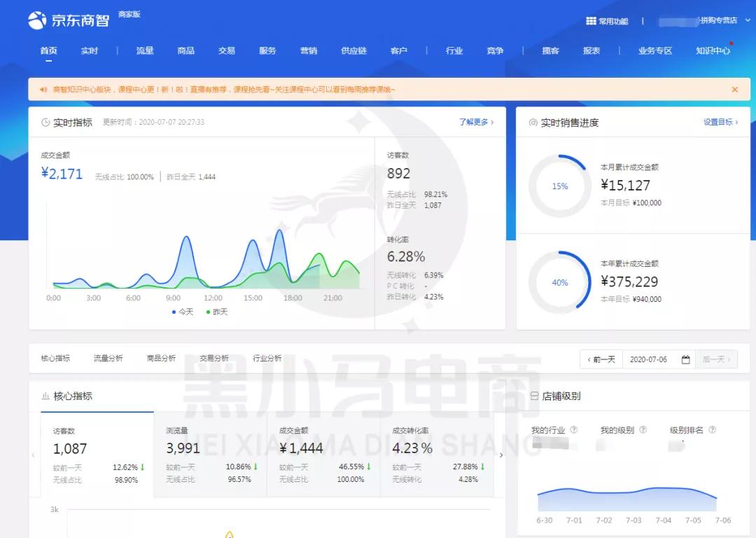Open the 交易 navigation menu
The image size is (756, 538).
(226, 50)
